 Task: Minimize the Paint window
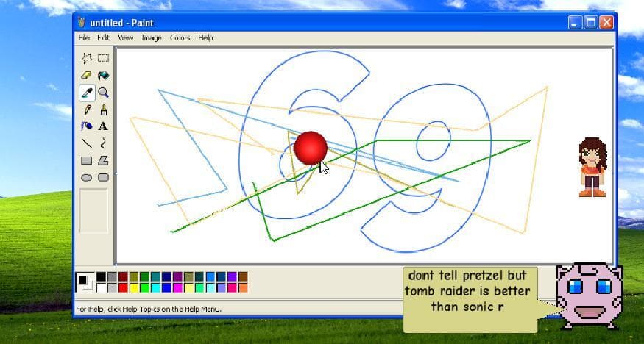pos(575,23)
